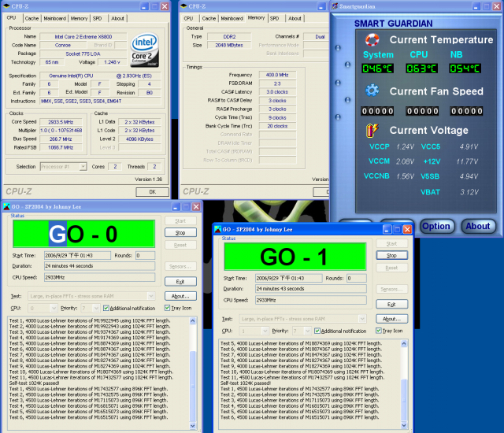This screenshot has width=504, height=433.
Task: Click the GO - 1 SP2004 window title icon
Action: pyautogui.click(x=217, y=229)
